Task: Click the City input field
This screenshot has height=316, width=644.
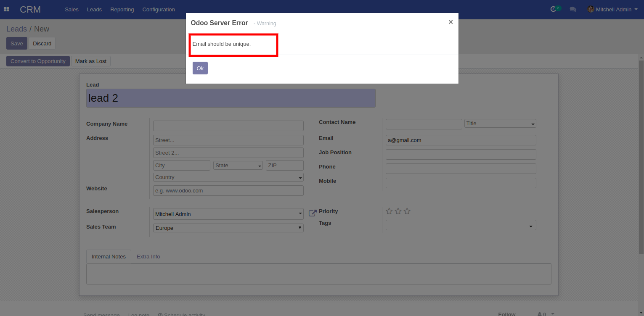Action: coord(182,165)
